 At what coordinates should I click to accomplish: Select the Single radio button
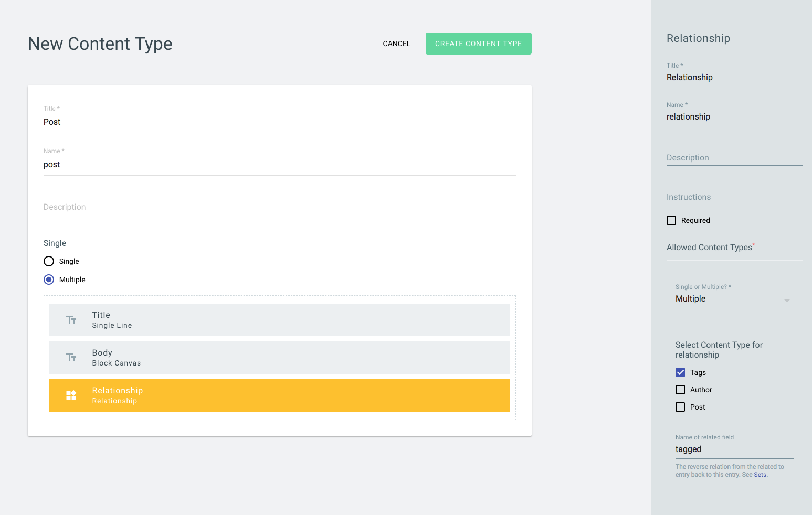tap(49, 261)
